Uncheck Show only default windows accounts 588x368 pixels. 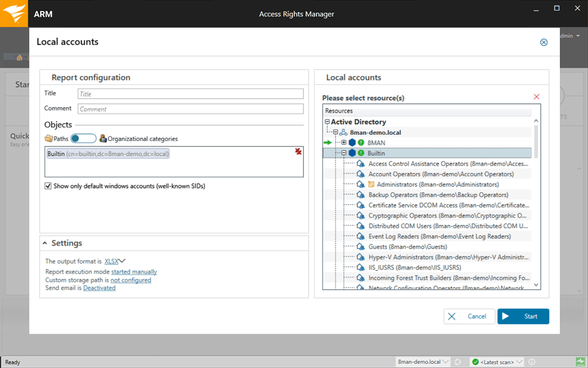(x=48, y=186)
